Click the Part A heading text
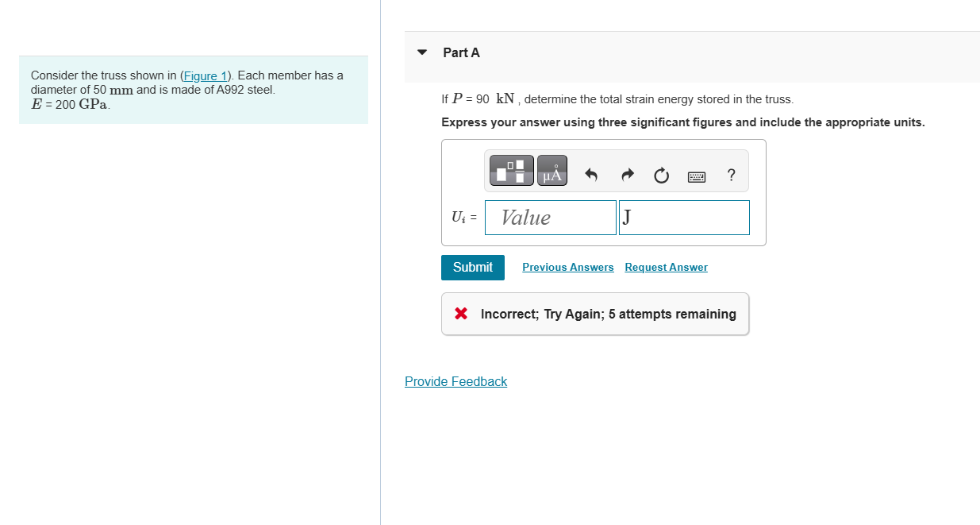This screenshot has height=525, width=980. tap(461, 52)
